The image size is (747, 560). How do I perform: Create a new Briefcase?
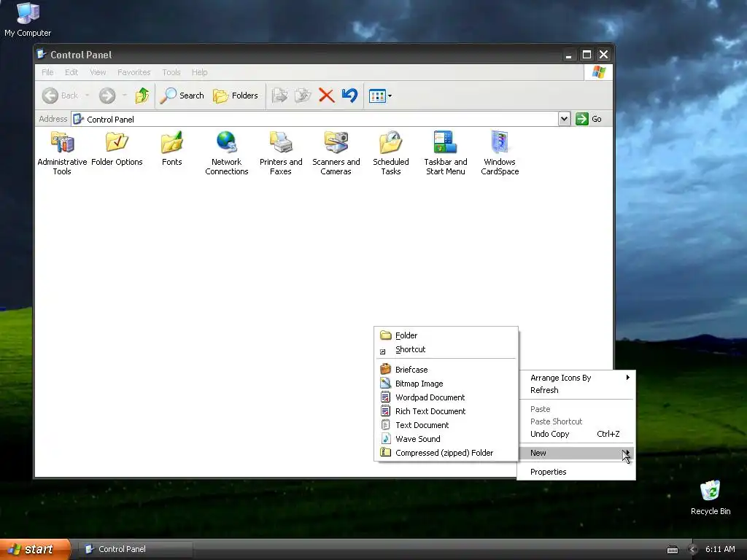click(x=446, y=370)
